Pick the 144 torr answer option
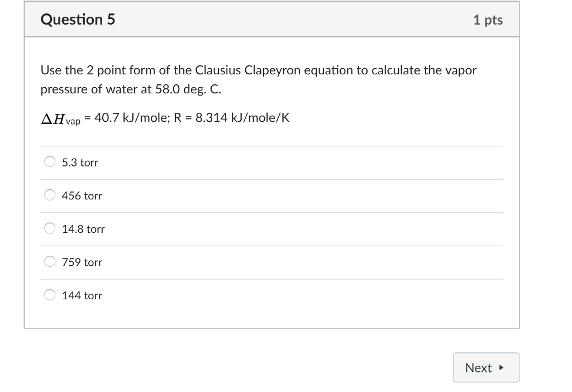 tap(49, 295)
